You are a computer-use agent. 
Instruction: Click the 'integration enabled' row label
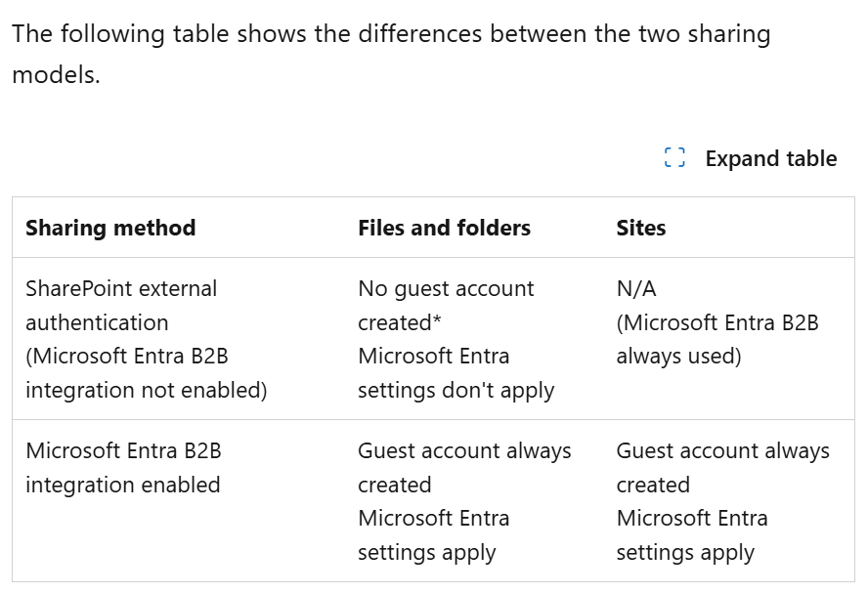[x=122, y=485]
